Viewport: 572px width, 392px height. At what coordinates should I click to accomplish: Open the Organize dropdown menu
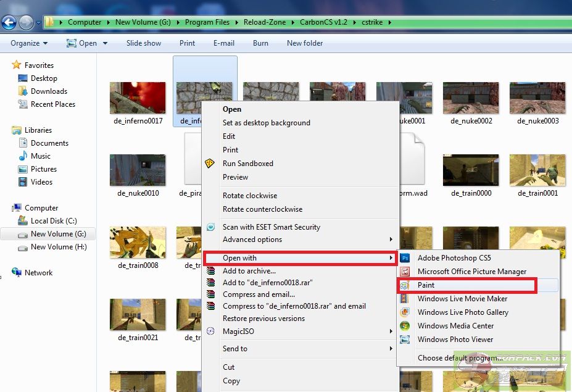point(29,43)
